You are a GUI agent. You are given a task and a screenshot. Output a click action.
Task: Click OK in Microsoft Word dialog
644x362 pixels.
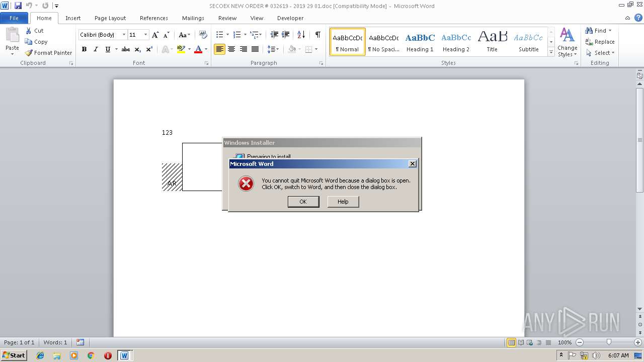[303, 202]
